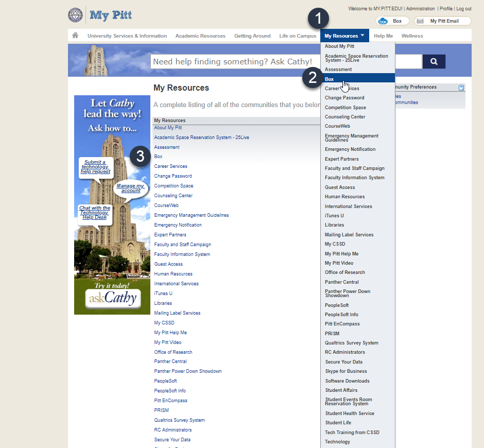Open Life on Campus menu
Image resolution: width=484 pixels, height=448 pixels.
pyautogui.click(x=298, y=36)
